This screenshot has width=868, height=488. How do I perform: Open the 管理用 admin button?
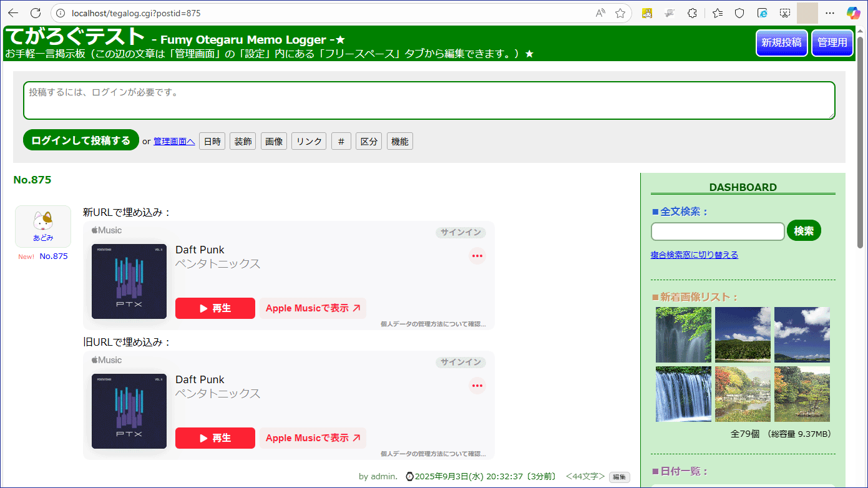click(x=832, y=43)
